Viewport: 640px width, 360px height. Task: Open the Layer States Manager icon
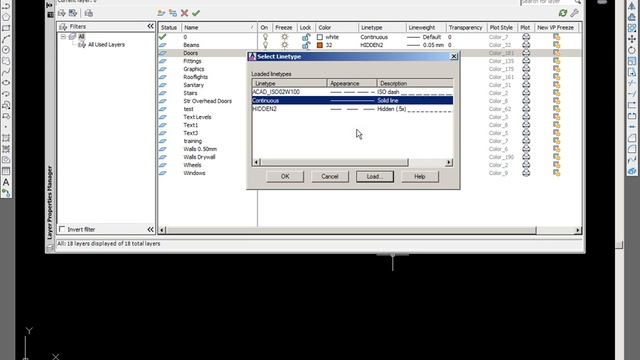[x=89, y=13]
